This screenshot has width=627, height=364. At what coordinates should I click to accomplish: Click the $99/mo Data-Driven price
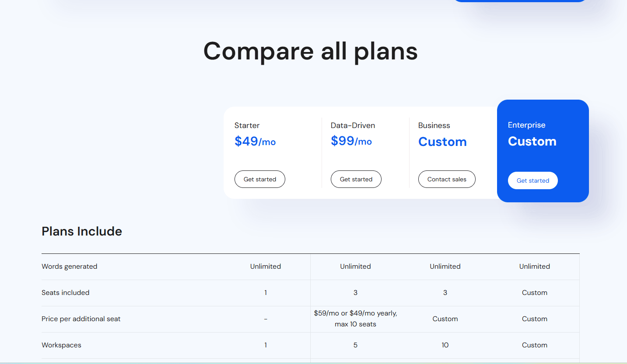pos(351,141)
